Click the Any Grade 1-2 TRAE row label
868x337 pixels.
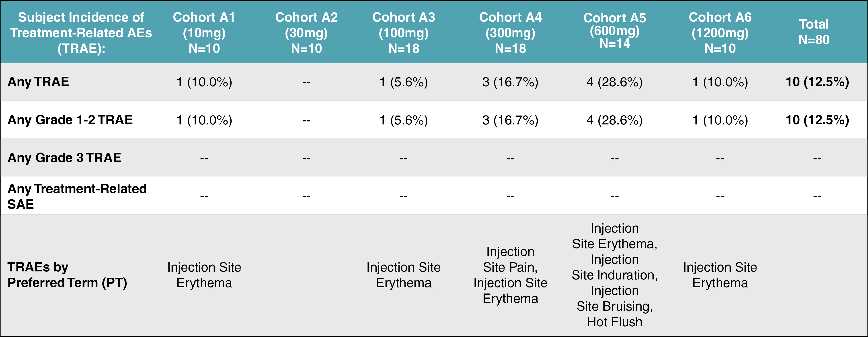click(x=70, y=120)
